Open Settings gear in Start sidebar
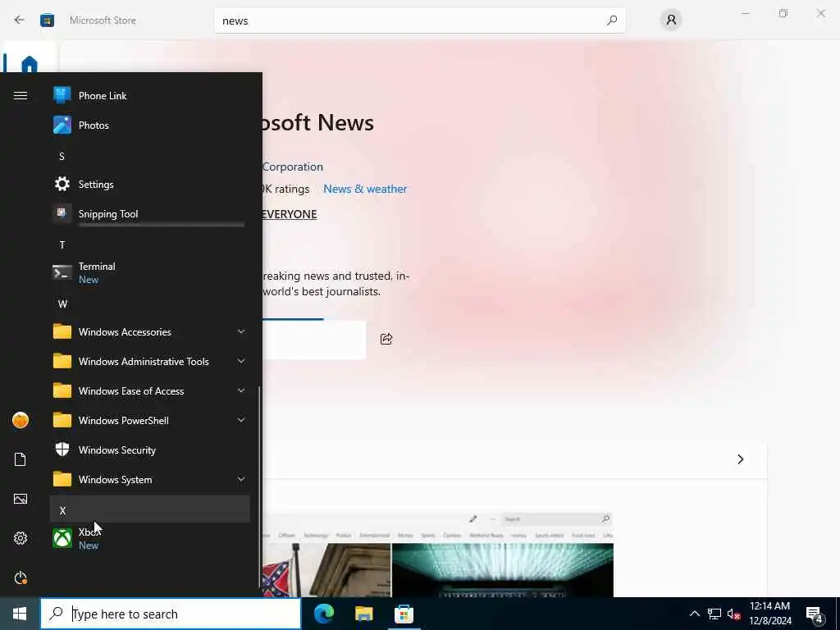This screenshot has height=630, width=840. (21, 538)
